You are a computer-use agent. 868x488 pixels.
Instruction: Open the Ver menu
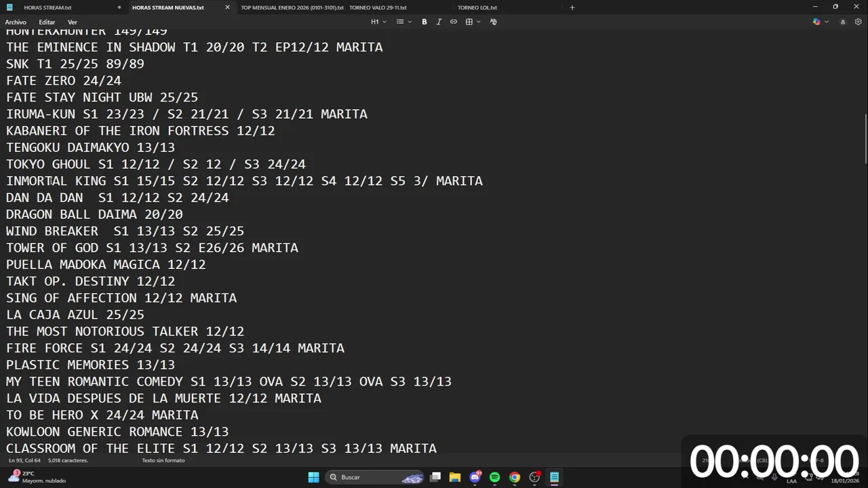click(72, 22)
